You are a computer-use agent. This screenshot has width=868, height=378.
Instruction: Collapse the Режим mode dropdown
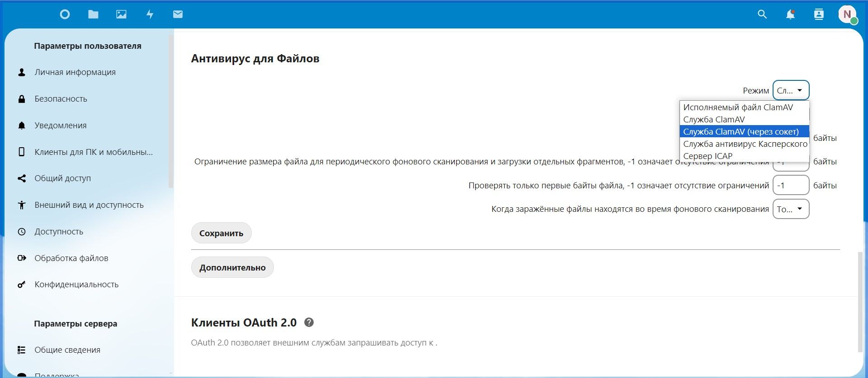791,90
